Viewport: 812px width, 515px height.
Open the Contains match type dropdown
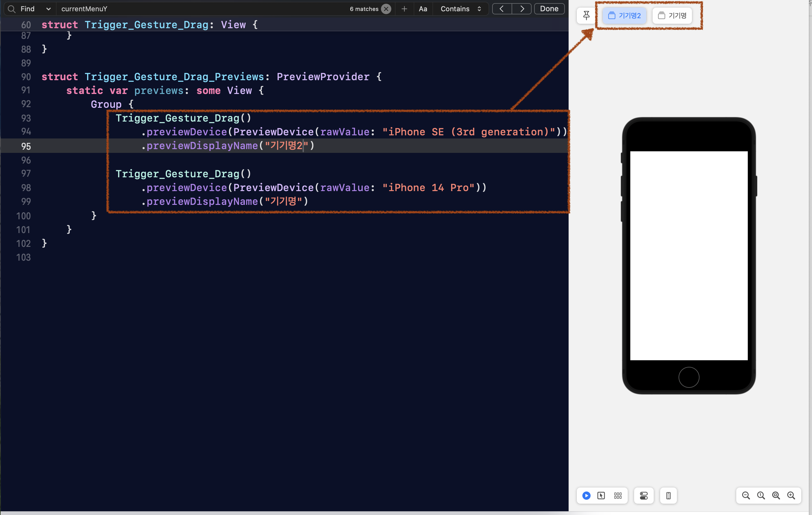coord(461,9)
